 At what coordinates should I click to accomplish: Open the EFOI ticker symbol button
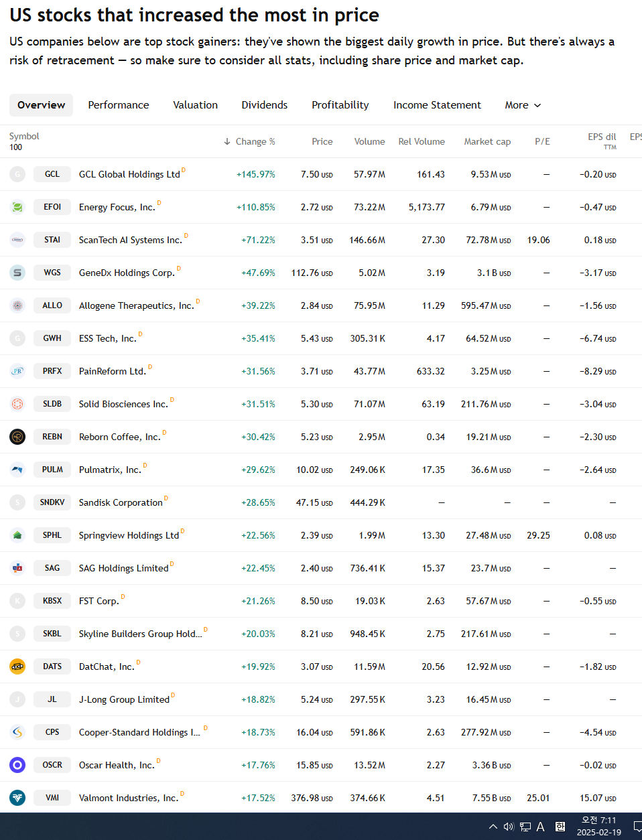52,207
